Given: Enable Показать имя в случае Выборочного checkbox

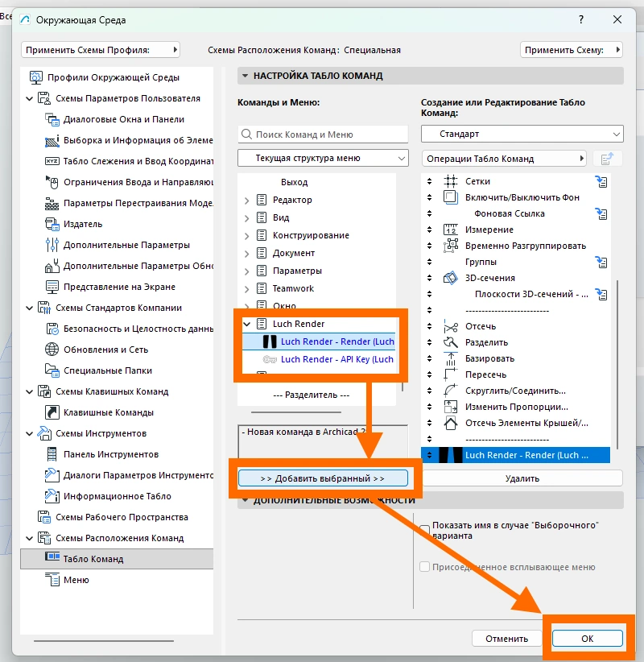Looking at the screenshot, I should point(424,530).
